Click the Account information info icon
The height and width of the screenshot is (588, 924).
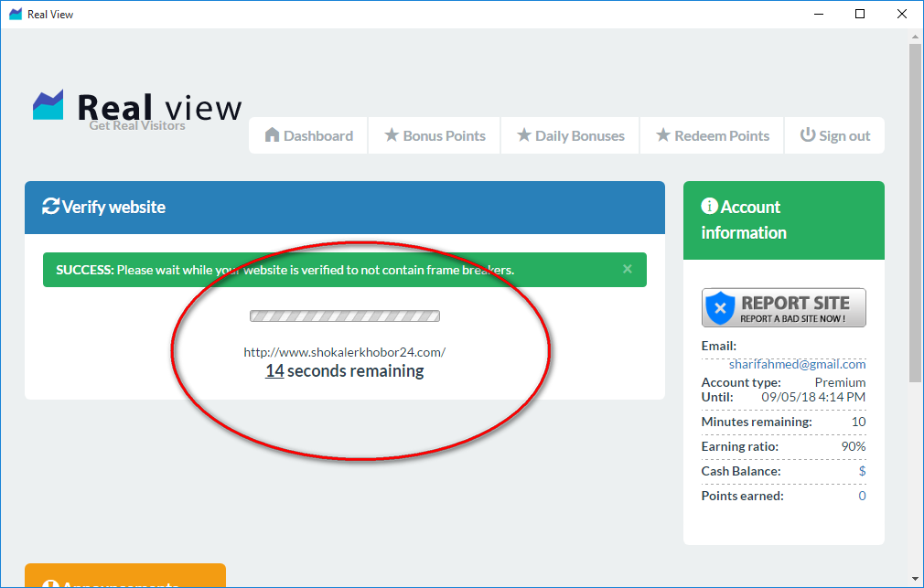[710, 207]
